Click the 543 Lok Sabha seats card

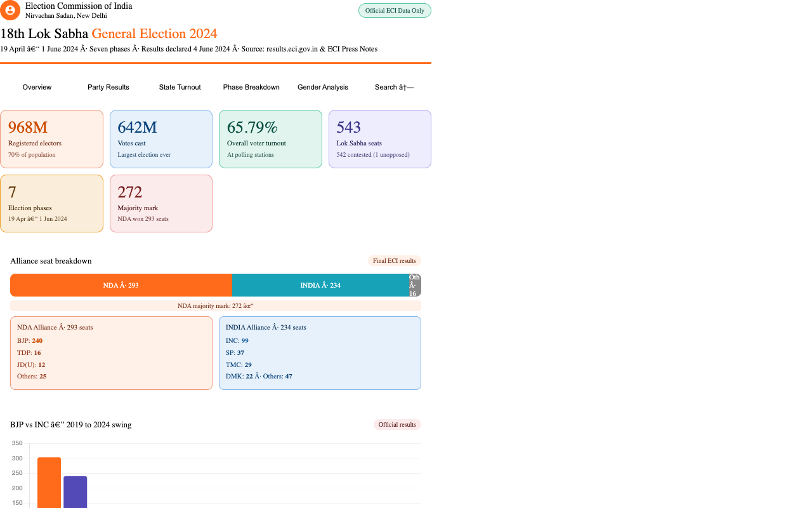(x=380, y=139)
